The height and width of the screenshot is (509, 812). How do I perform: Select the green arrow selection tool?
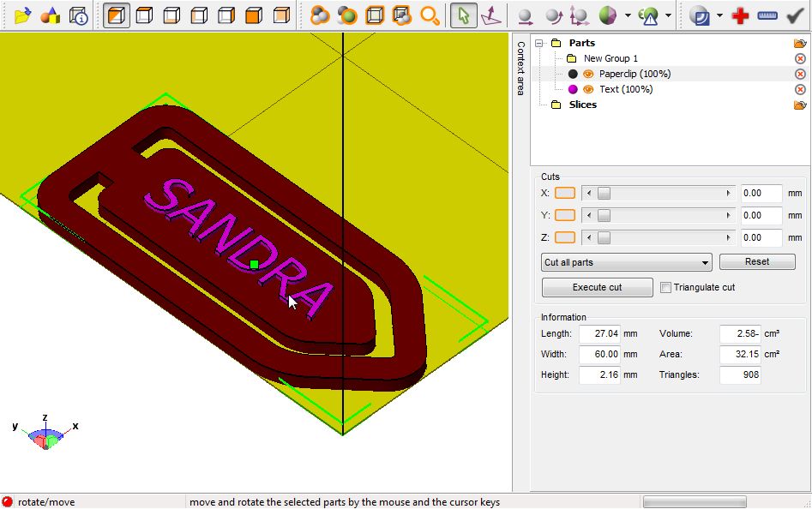click(464, 15)
